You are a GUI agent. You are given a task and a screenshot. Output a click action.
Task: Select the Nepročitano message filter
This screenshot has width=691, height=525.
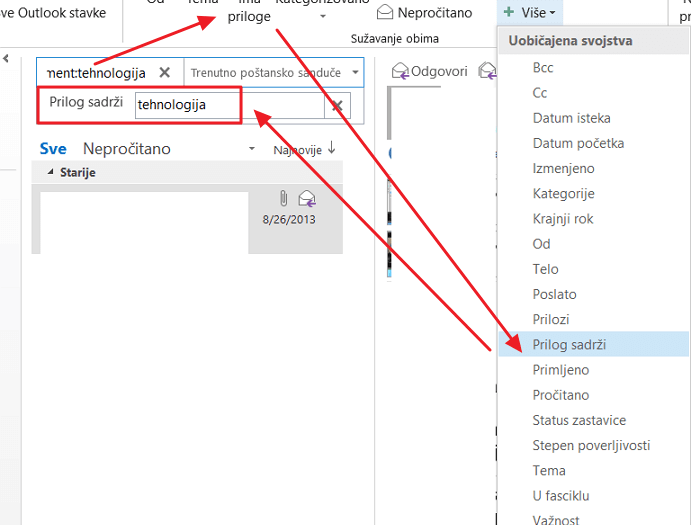point(126,149)
